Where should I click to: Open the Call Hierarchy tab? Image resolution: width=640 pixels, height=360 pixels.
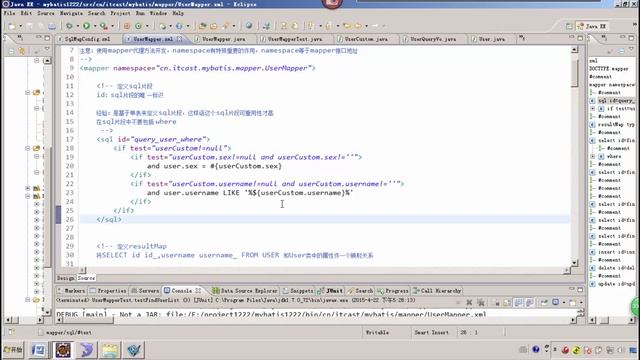click(x=437, y=291)
